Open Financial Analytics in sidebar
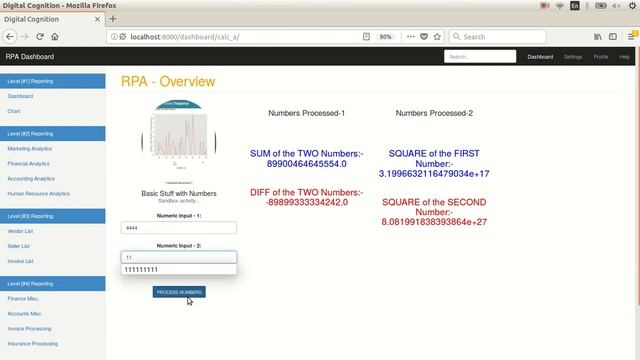The height and width of the screenshot is (360, 640). click(28, 164)
